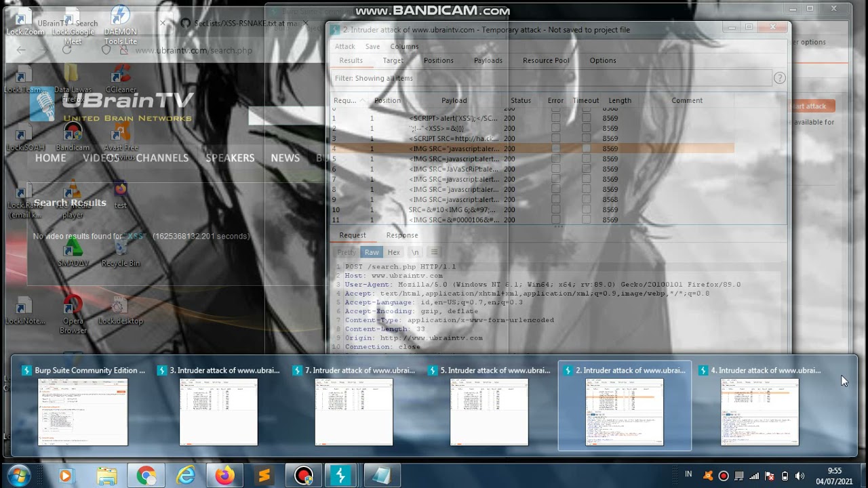The width and height of the screenshot is (868, 488).
Task: Toggle Timeout checkbox for request 8
Action: click(586, 189)
